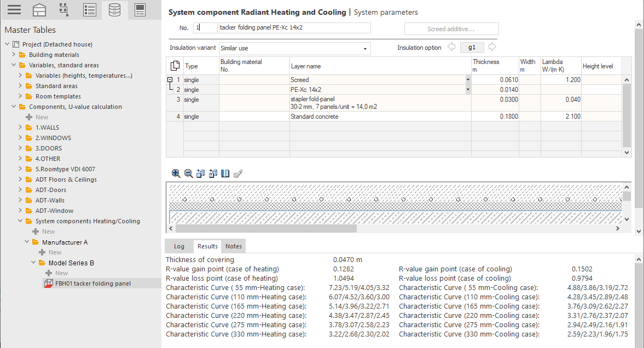
Task: Collapse the Model Series B node
Action: pyautogui.click(x=33, y=263)
